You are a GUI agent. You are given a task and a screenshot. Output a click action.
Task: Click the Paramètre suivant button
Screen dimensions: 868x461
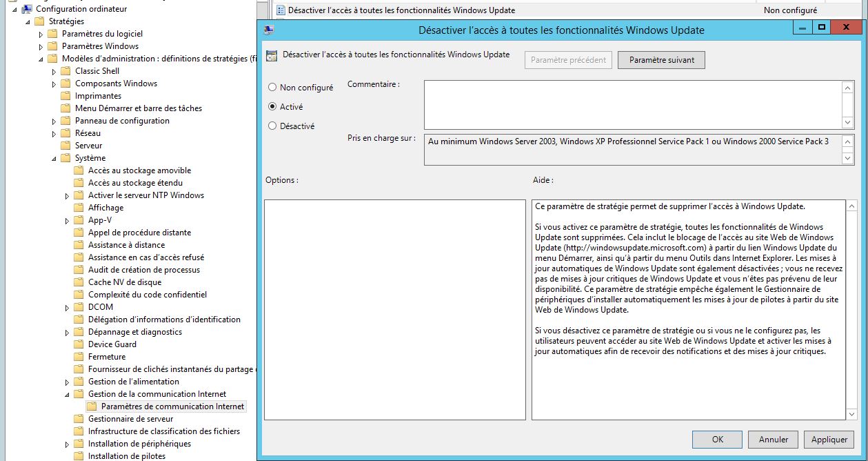662,60
